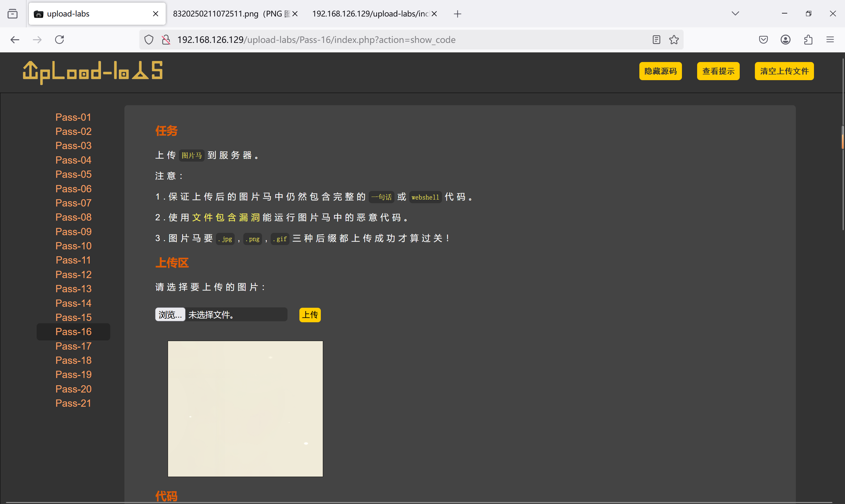The height and width of the screenshot is (504, 845).
Task: Open a new browser tab
Action: click(x=457, y=14)
